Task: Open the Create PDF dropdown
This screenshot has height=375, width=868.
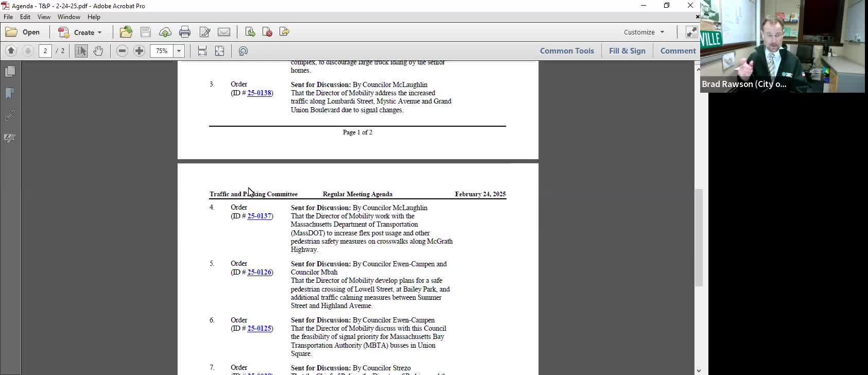Action: pyautogui.click(x=80, y=32)
